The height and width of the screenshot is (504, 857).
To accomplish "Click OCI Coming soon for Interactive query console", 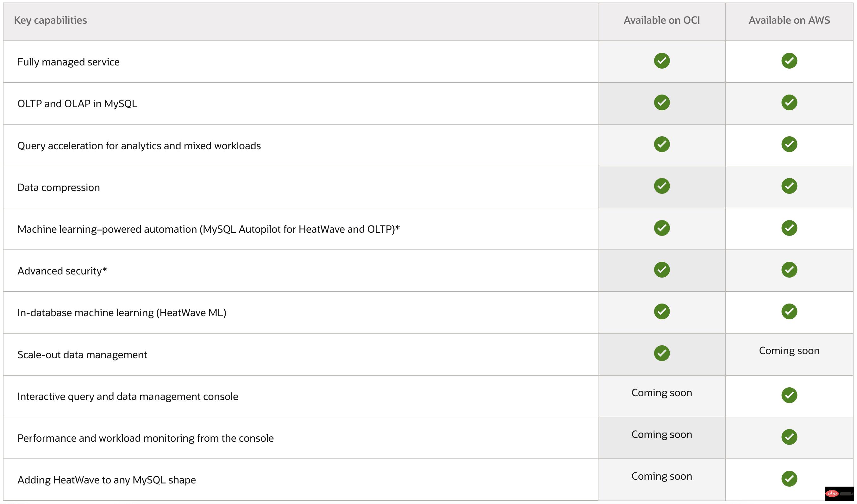I will [661, 393].
